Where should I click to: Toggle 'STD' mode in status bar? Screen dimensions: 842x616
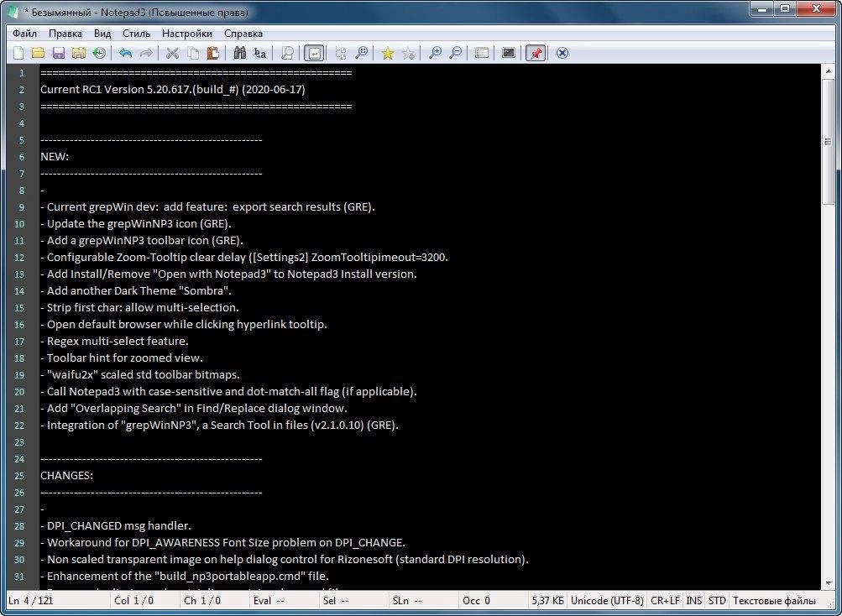[x=717, y=600]
